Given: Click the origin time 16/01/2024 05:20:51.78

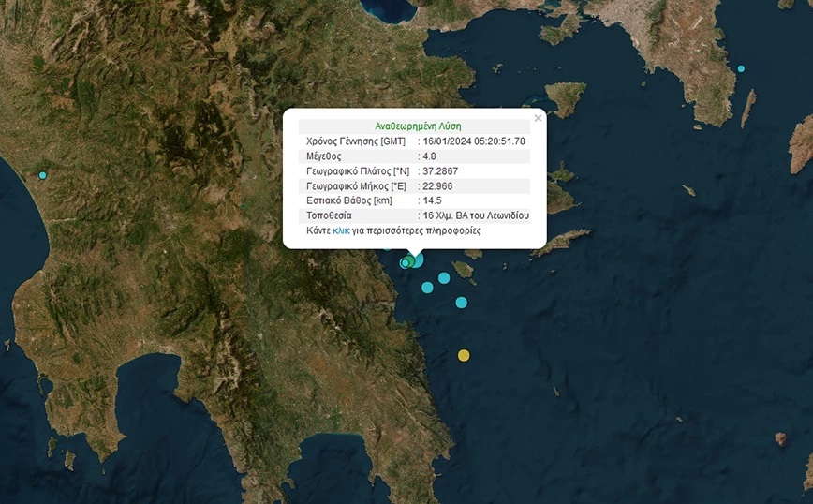Looking at the screenshot, I should 475,141.
